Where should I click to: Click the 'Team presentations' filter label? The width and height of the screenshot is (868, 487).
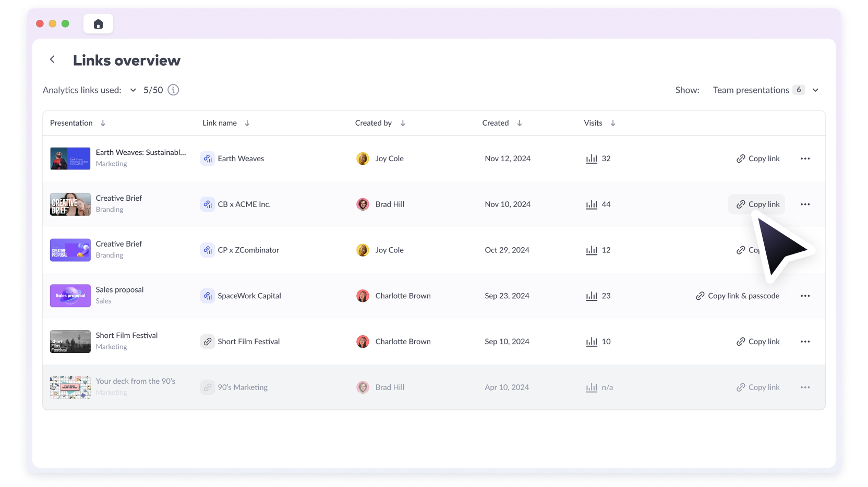click(751, 90)
